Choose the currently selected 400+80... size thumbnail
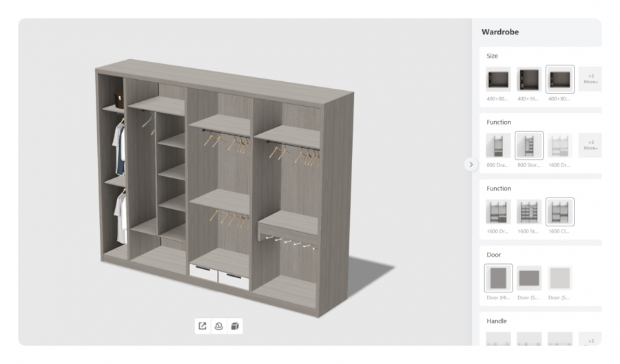 (x=560, y=79)
